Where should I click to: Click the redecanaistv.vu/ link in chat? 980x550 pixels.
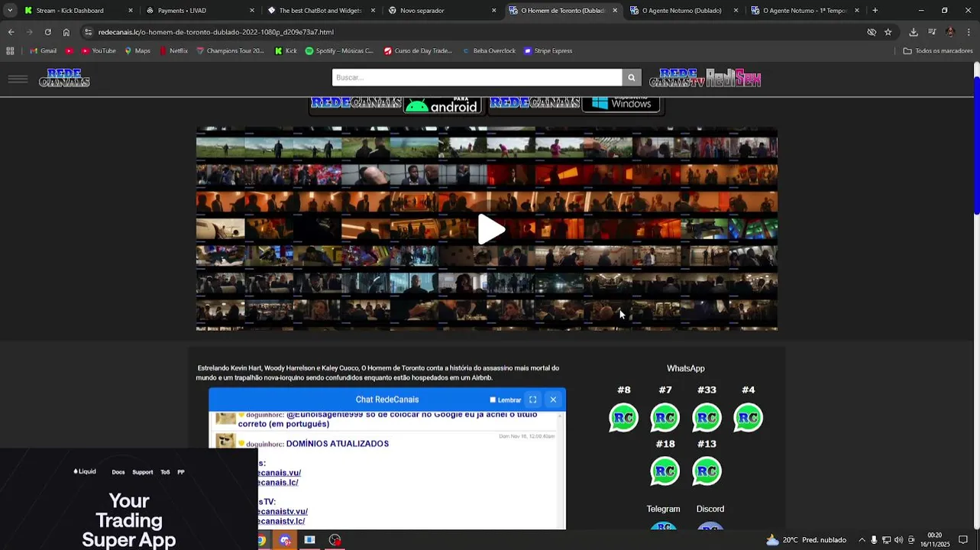(283, 512)
